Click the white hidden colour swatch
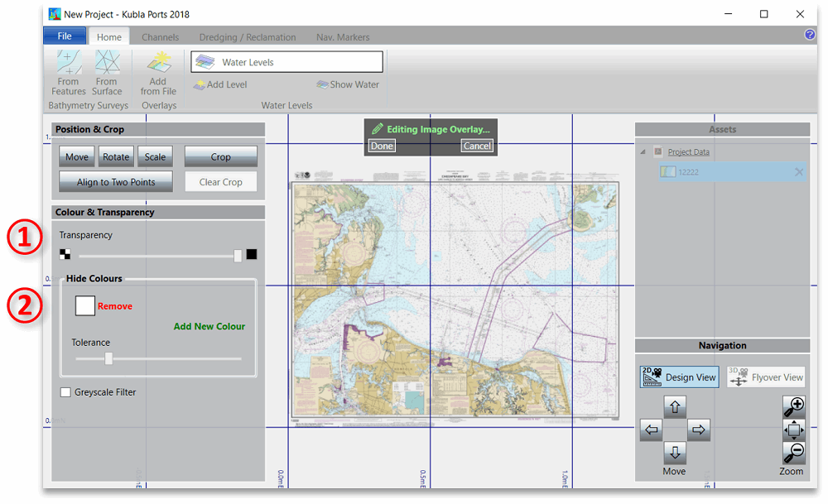The image size is (828, 504). [x=85, y=305]
